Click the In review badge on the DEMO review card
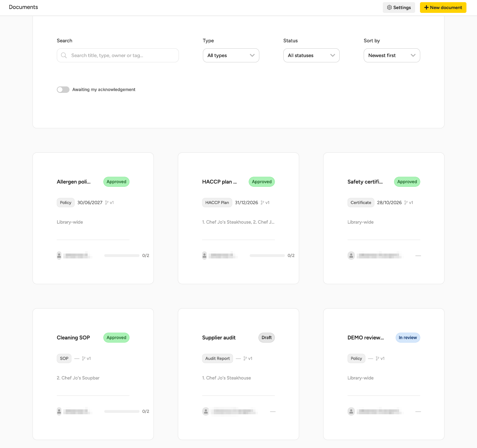The height and width of the screenshot is (448, 477). 407,337
